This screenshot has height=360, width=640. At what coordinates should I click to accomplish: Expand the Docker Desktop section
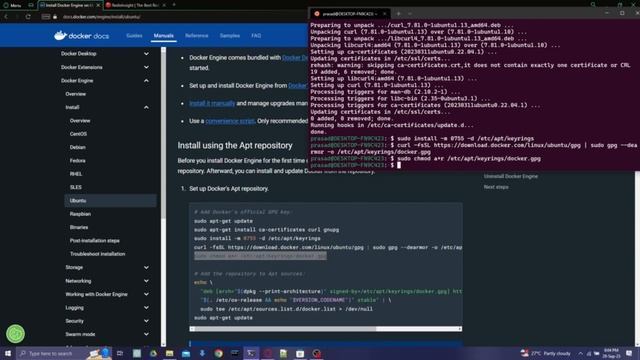pyautogui.click(x=146, y=53)
